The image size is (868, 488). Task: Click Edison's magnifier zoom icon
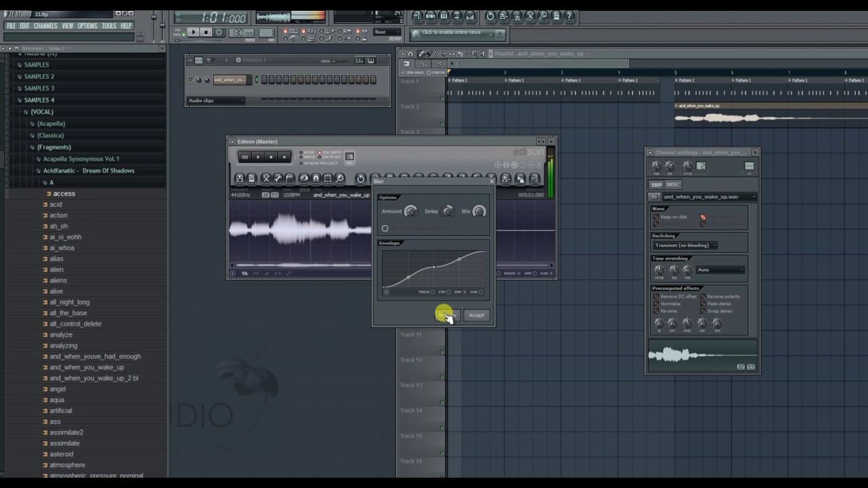coord(340,178)
